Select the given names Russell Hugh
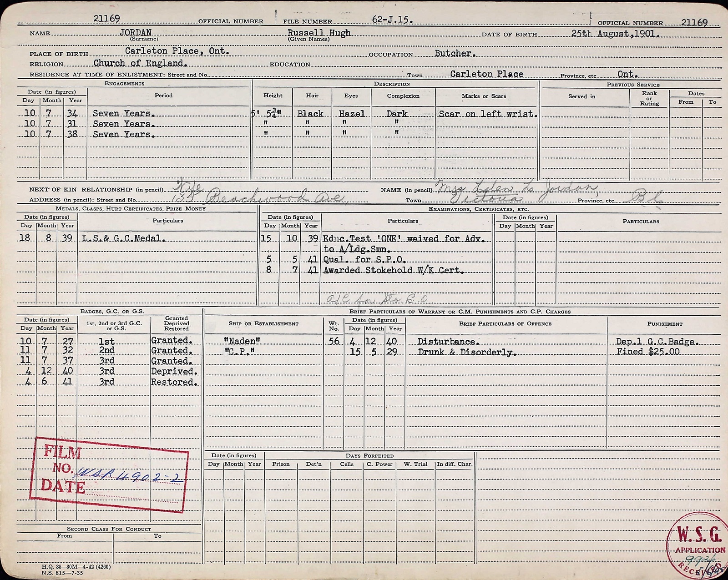Viewport: 728px width, 580px height. click(319, 33)
